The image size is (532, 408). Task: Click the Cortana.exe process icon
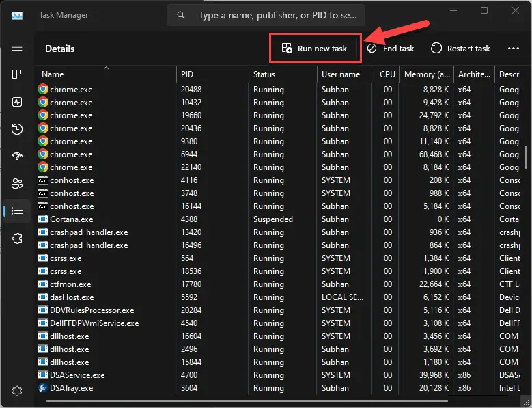point(43,219)
